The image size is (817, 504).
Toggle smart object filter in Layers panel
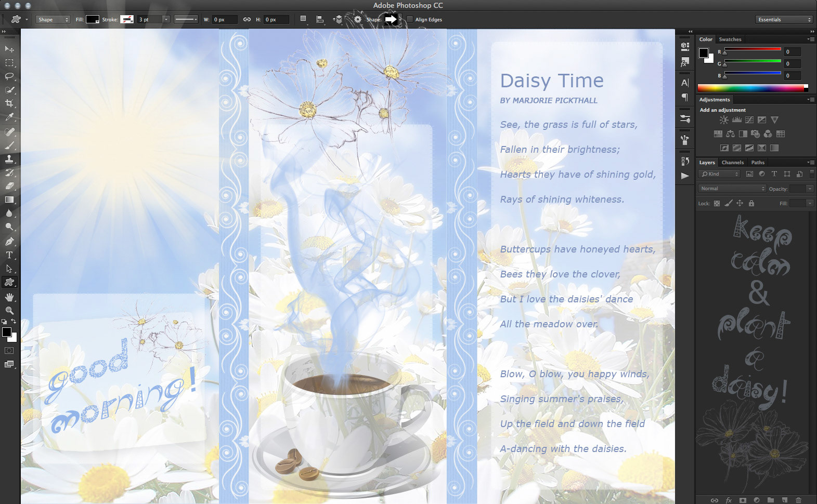point(799,174)
